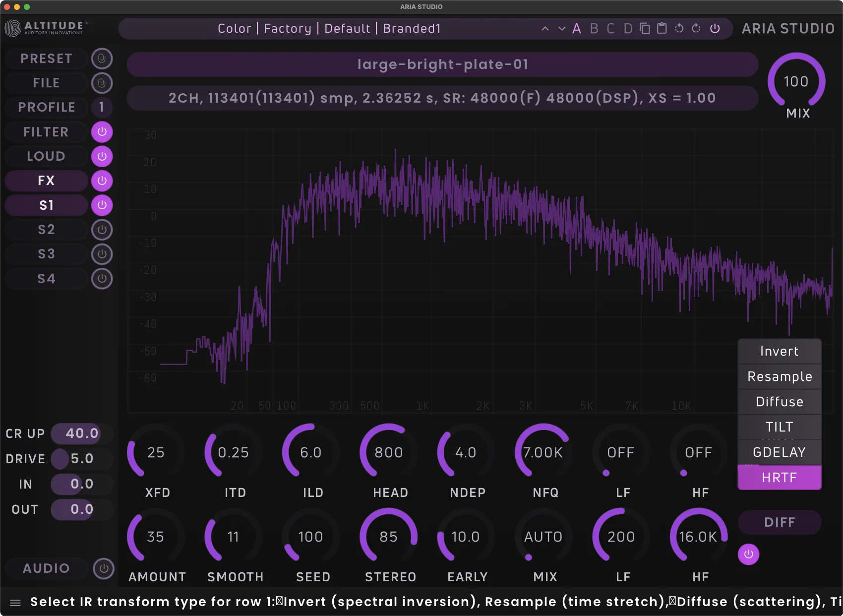Click the large-bright-plate-01 preset name field
This screenshot has width=843, height=616.
coord(443,64)
